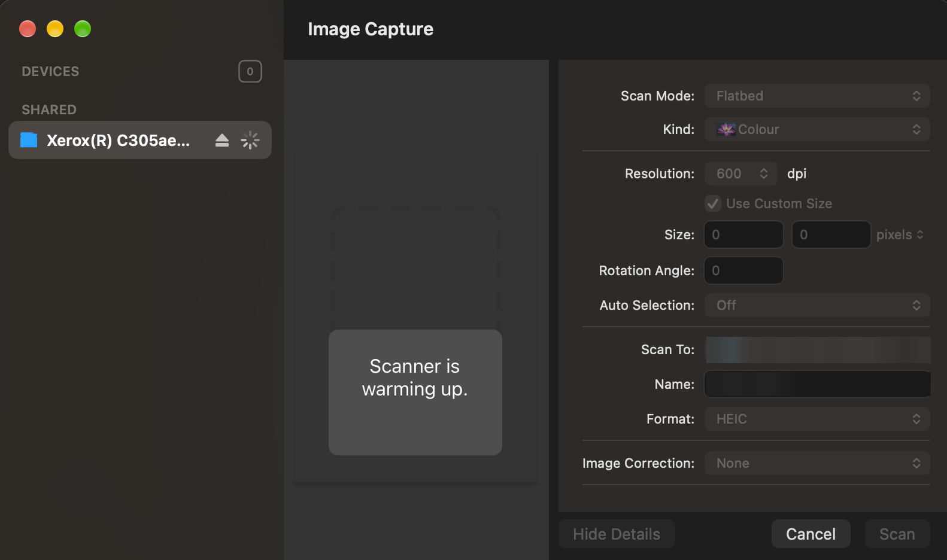Open the Kind dropdown showing Colour
Screen dimensions: 947x560
tap(817, 129)
